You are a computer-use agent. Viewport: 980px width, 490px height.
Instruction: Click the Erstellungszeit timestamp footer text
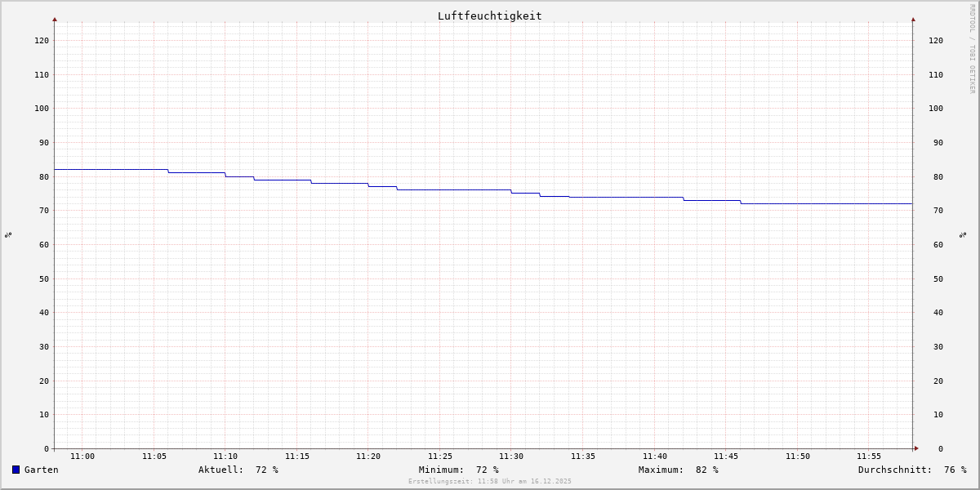[490, 482]
